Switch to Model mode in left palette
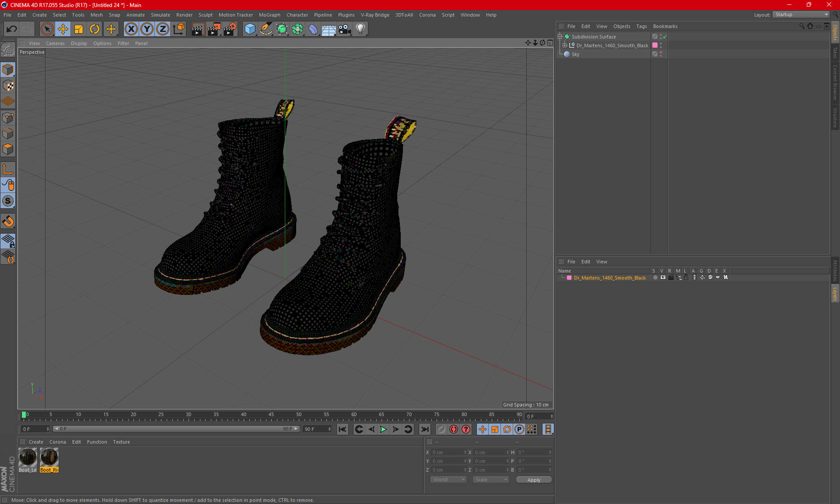The height and width of the screenshot is (504, 840). coord(8,70)
